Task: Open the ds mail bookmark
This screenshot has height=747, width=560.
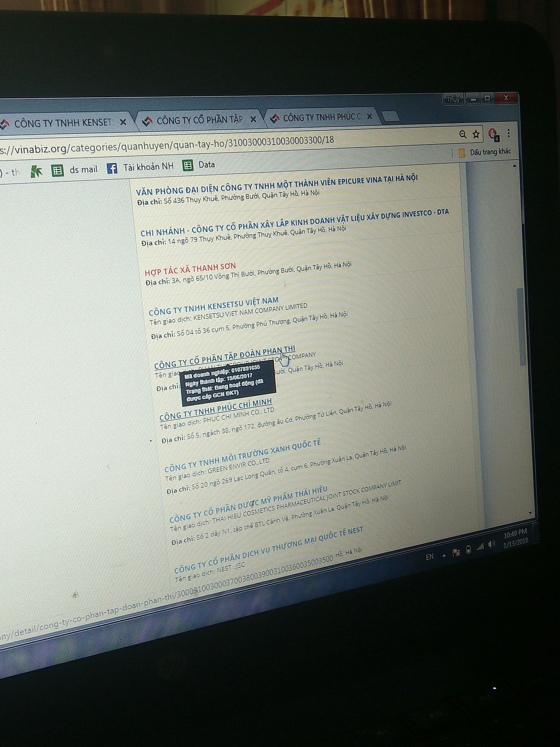Action: coord(75,170)
